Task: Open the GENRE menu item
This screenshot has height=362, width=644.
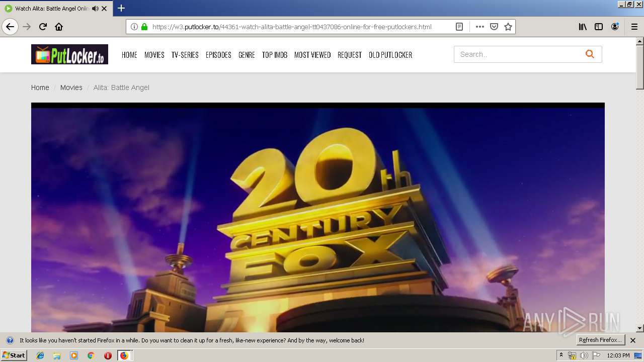Action: [x=247, y=55]
